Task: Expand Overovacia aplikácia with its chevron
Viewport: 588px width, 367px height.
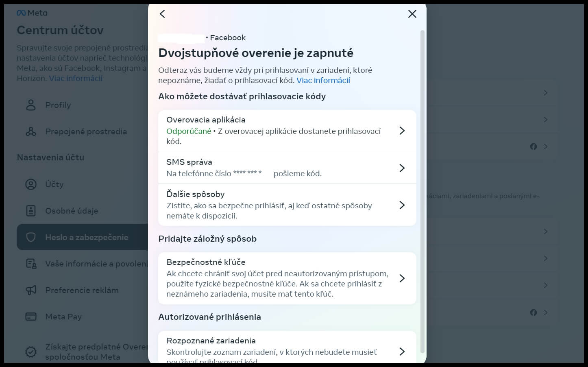Action: [x=402, y=131]
